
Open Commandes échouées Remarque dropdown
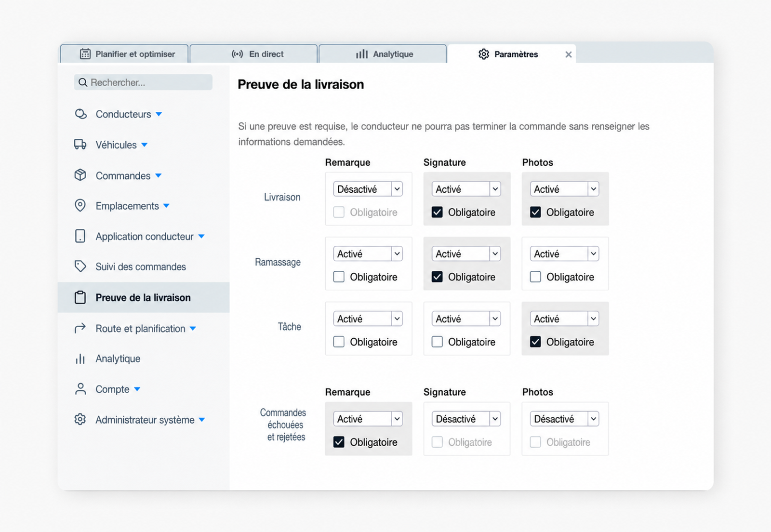click(x=368, y=419)
